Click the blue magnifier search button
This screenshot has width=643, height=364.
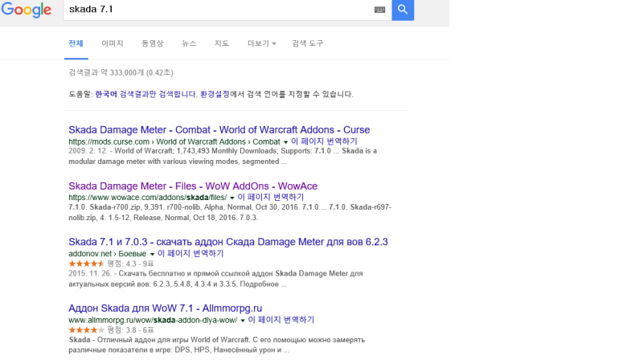403,10
